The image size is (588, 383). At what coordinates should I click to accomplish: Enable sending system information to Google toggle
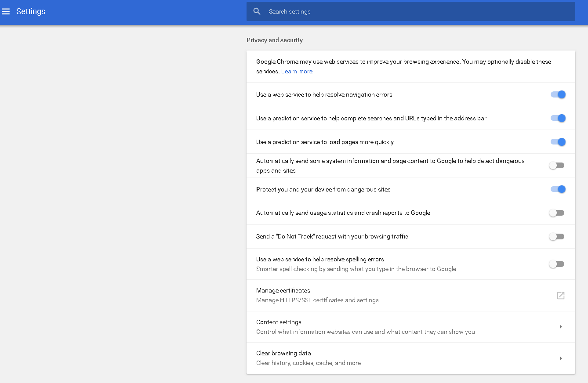[x=557, y=166]
